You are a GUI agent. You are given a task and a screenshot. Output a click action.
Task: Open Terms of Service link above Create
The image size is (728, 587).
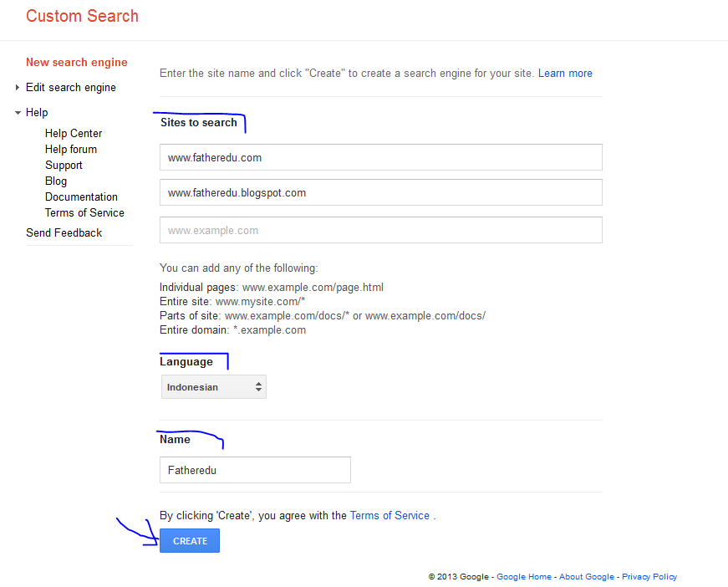389,515
